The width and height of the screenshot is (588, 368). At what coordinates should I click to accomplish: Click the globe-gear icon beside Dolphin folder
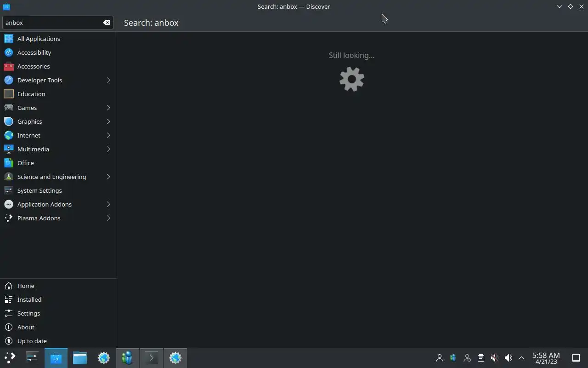coord(104,357)
